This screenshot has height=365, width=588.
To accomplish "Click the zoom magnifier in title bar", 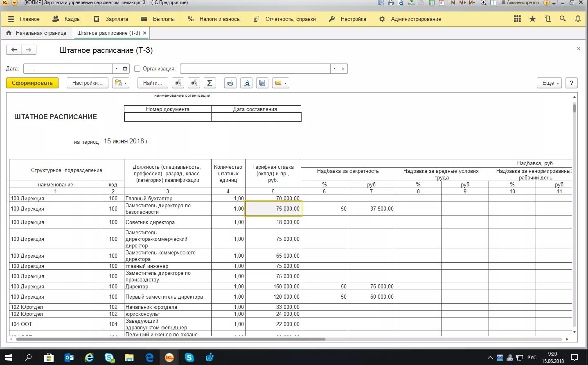I will pyautogui.click(x=484, y=2).
